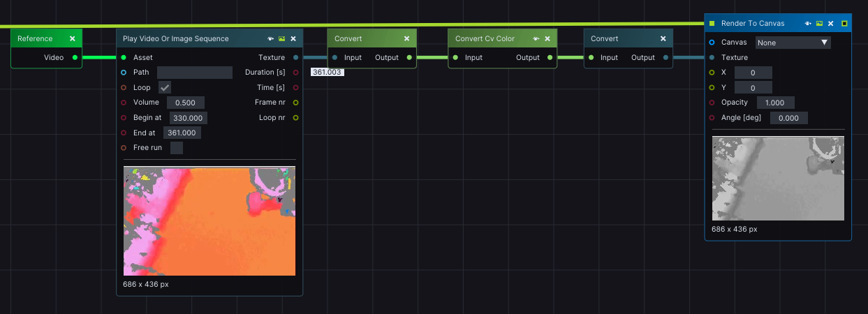Remove the Reference node with its X
The width and height of the screenshot is (868, 314).
point(72,39)
